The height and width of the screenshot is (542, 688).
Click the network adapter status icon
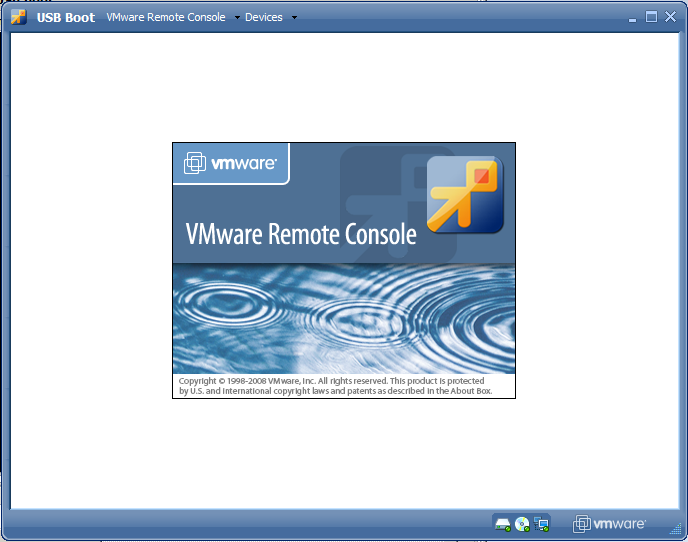541,524
